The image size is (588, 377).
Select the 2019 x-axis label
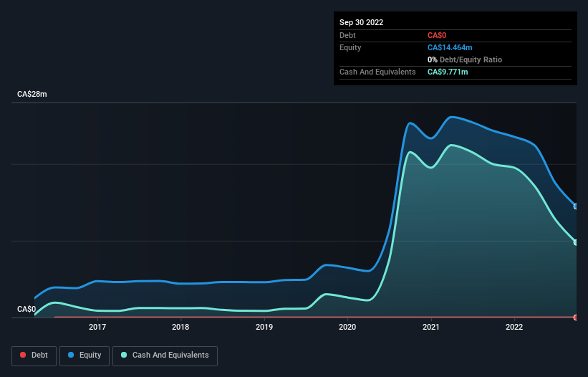(264, 327)
